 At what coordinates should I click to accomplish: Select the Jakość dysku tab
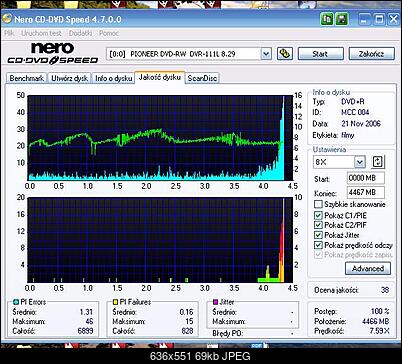(x=160, y=77)
